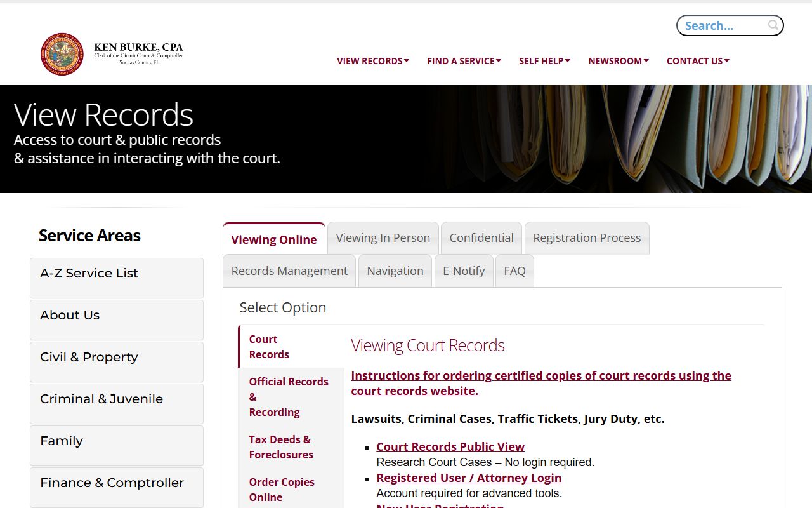Viewport: 812px width, 508px height.
Task: Click the Clerk of Court seal logo
Action: tap(62, 54)
